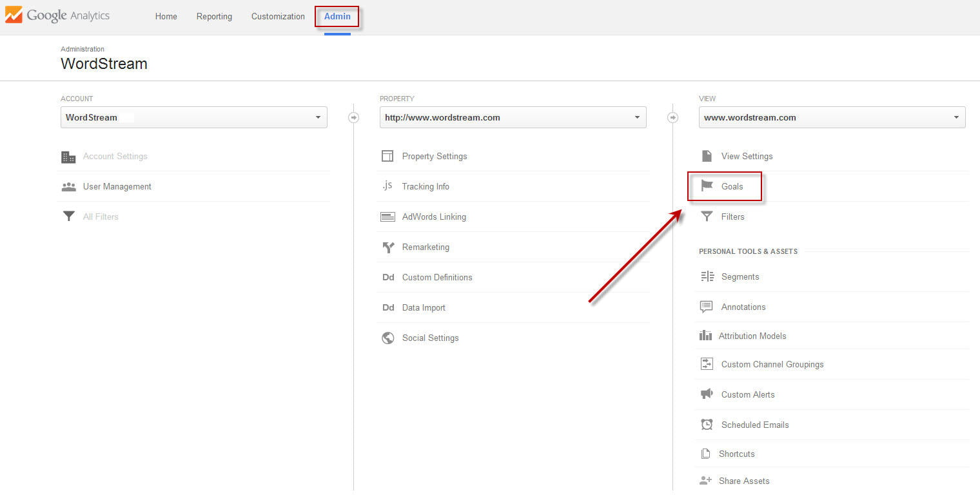
Task: Open Custom Alerts
Action: 748,395
